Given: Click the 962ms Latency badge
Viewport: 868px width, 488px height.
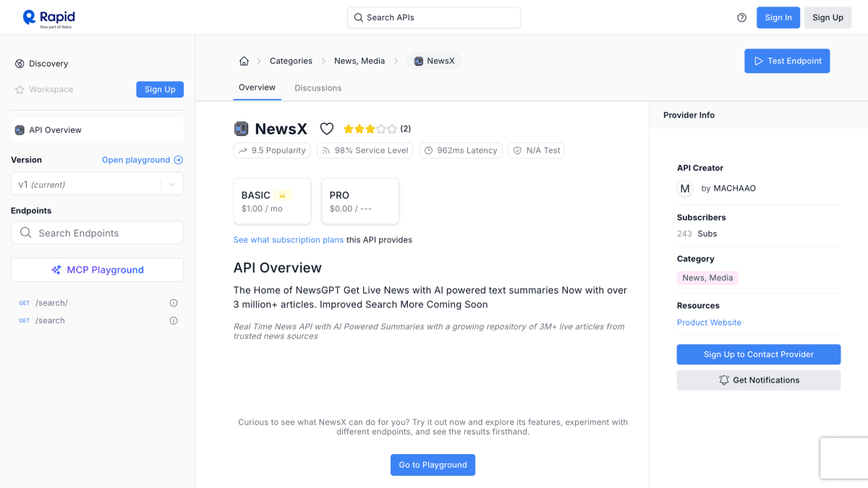Looking at the screenshot, I should tap(461, 150).
